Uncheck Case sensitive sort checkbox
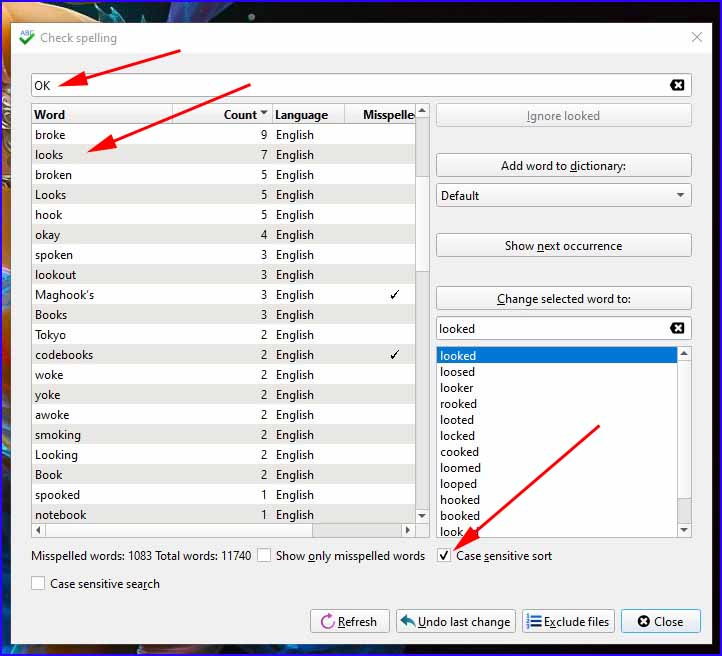The width and height of the screenshot is (722, 656). coord(444,555)
